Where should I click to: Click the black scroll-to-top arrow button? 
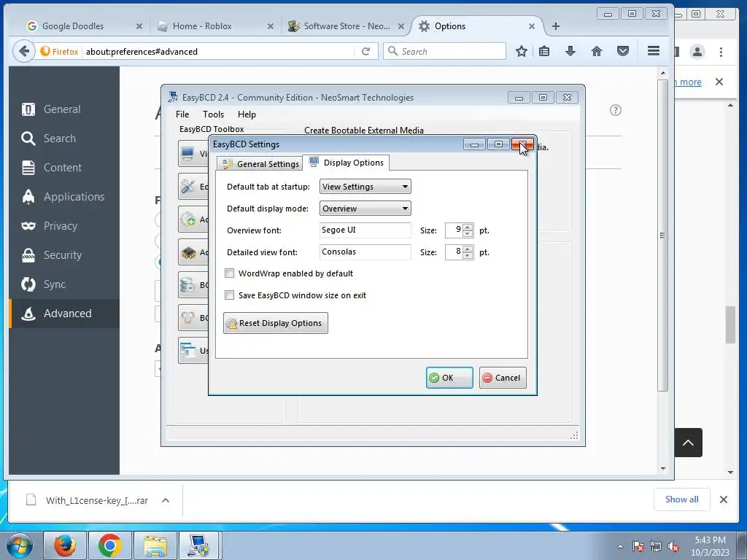[x=688, y=443]
